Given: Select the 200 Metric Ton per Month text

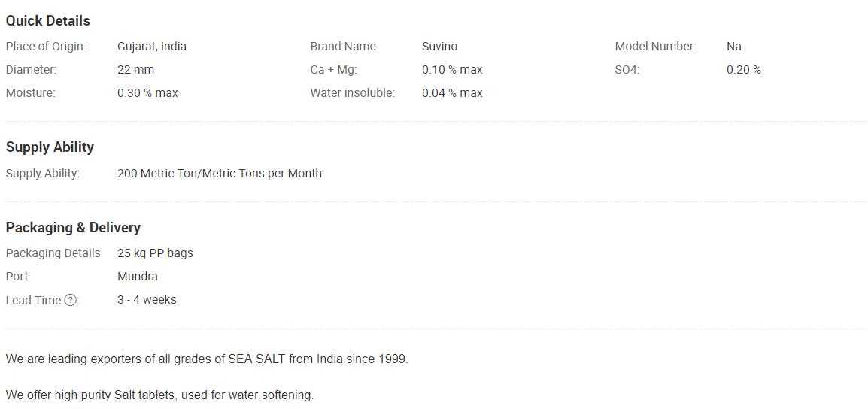Looking at the screenshot, I should click(x=220, y=174).
